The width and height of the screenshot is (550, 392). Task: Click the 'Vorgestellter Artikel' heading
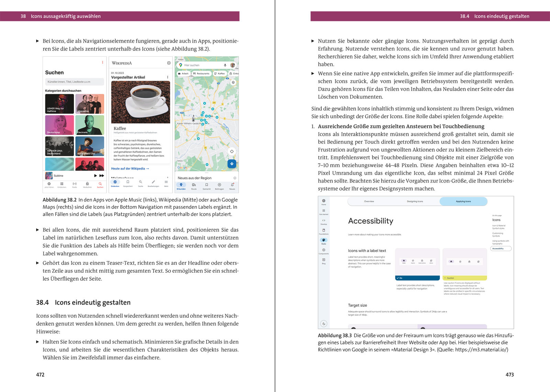point(128,77)
